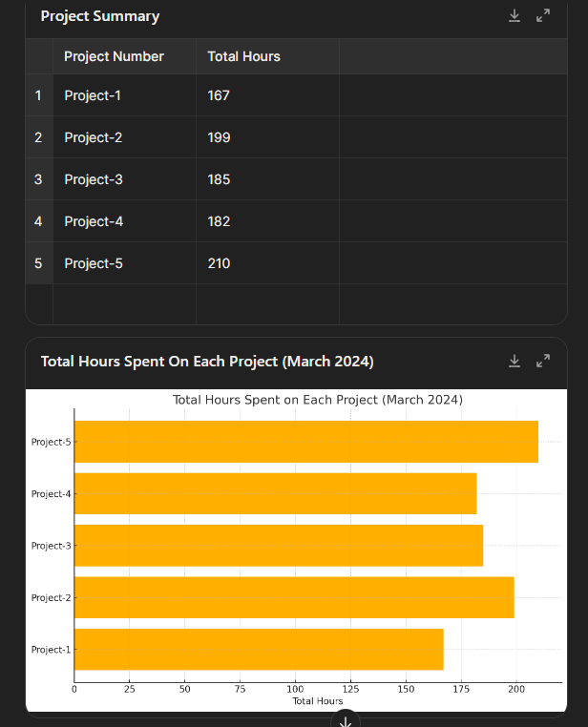Select the Project-4 table cell

(124, 221)
